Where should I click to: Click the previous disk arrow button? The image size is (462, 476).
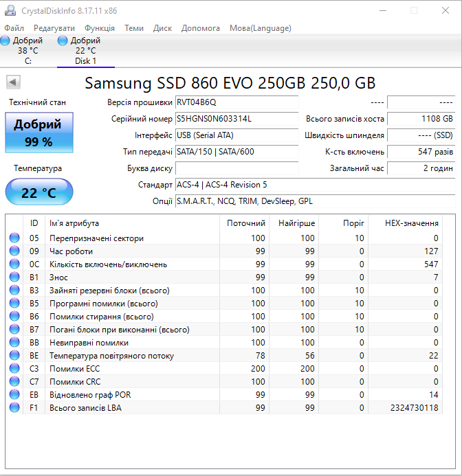(x=13, y=82)
